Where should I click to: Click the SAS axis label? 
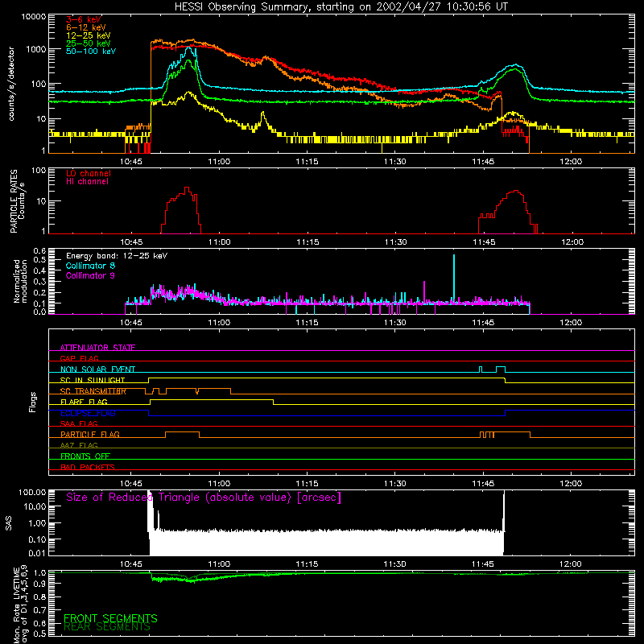click(x=9, y=523)
